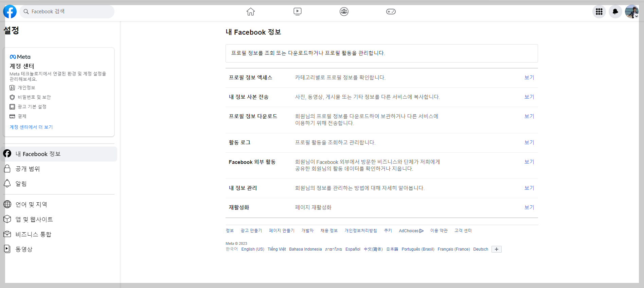Image resolution: width=644 pixels, height=288 pixels.
Task: Select 언어 및 지역 label in the sidebar
Action: (31, 204)
